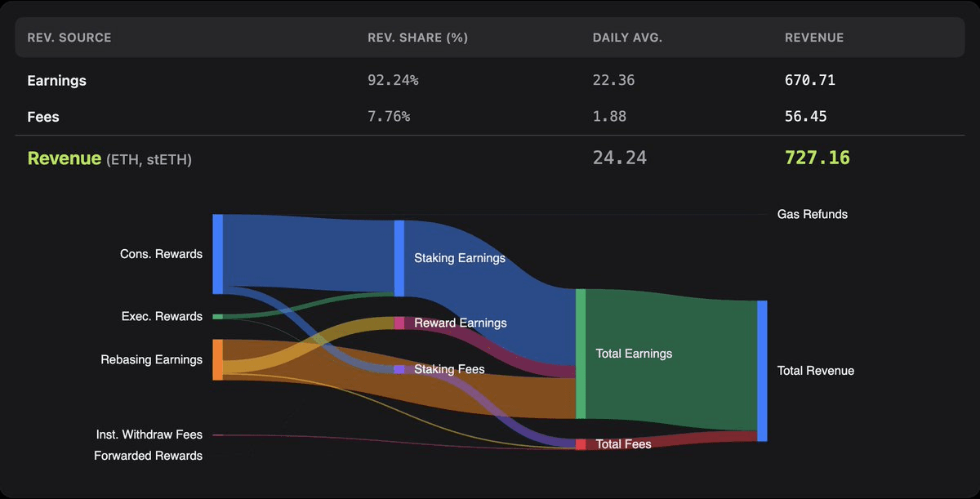Select the orange Rebasing Earnings node
Screen dimensions: 980x499
click(x=218, y=359)
